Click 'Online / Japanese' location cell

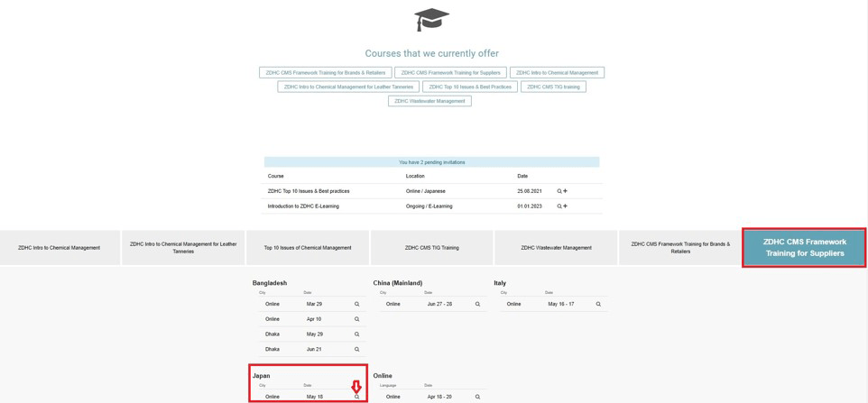coord(425,191)
